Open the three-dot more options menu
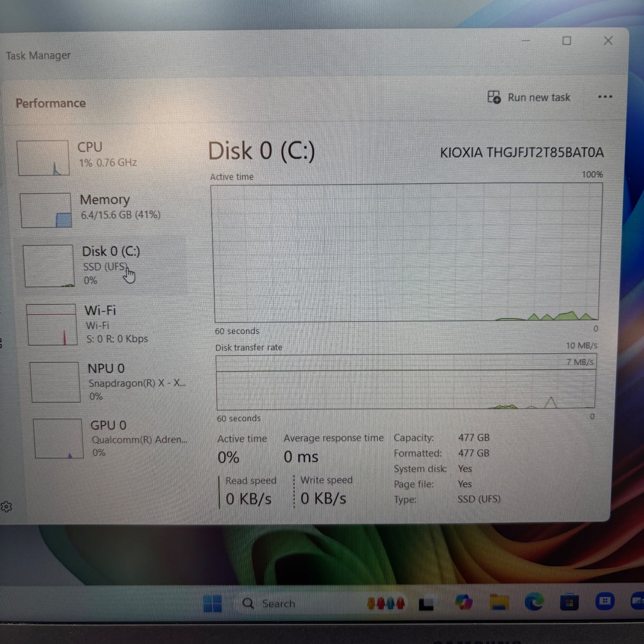The image size is (644, 644). 605,97
